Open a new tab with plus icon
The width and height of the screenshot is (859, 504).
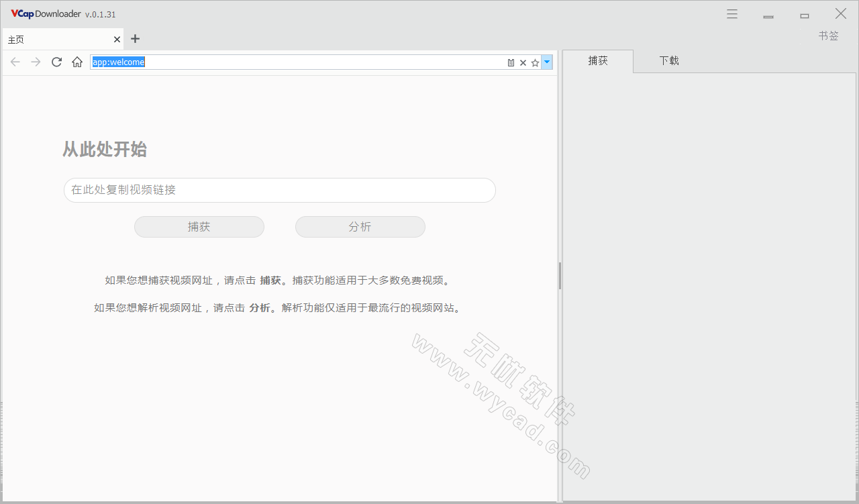(x=135, y=39)
